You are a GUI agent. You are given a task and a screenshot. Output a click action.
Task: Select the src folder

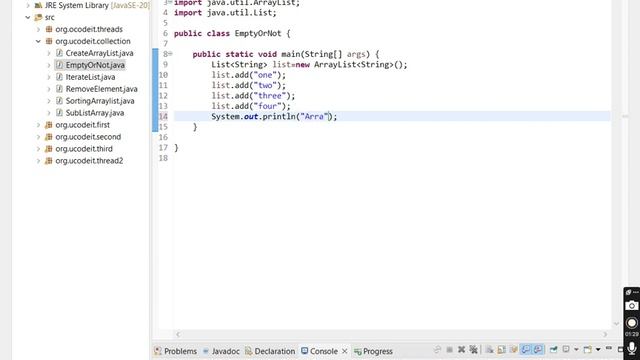coord(49,17)
